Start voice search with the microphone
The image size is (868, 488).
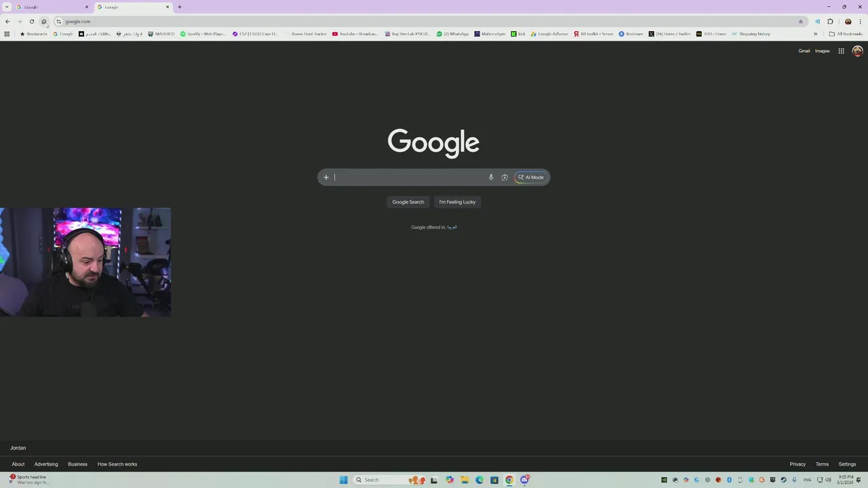coord(491,178)
